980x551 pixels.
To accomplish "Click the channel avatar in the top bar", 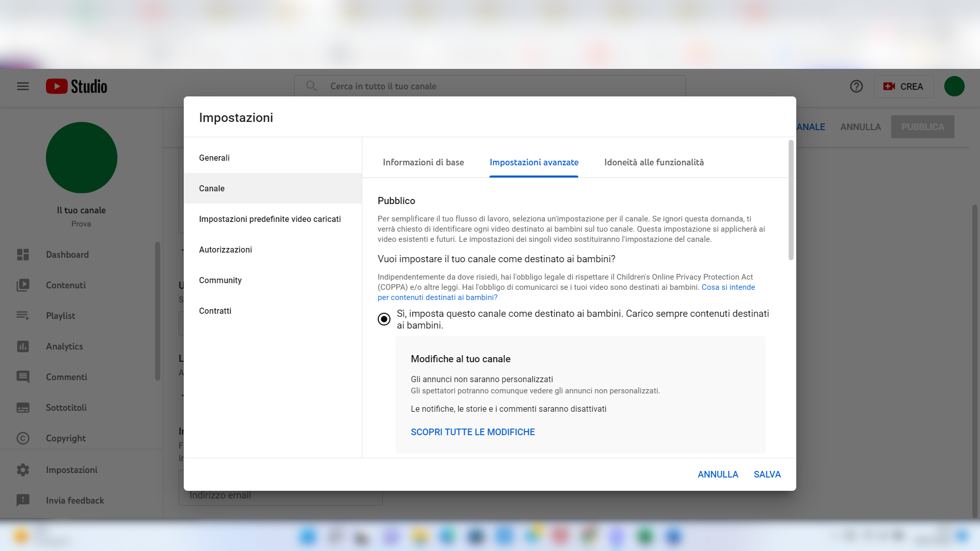I will tap(954, 86).
